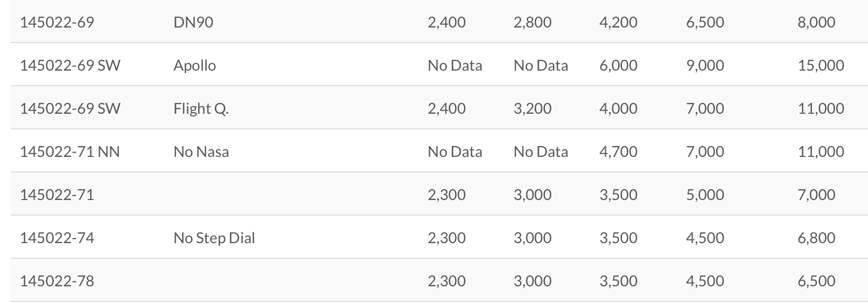
Task: Select the 6,500 value in 145022-78 row
Action: [816, 281]
